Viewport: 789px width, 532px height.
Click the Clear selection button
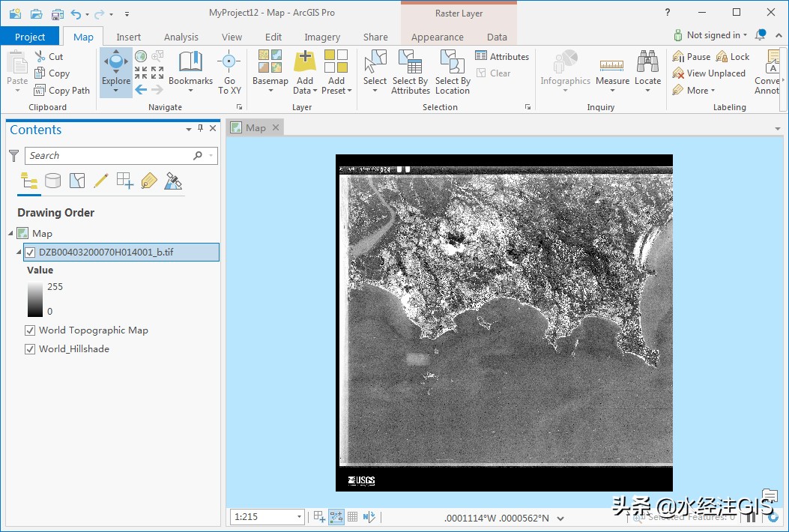493,73
